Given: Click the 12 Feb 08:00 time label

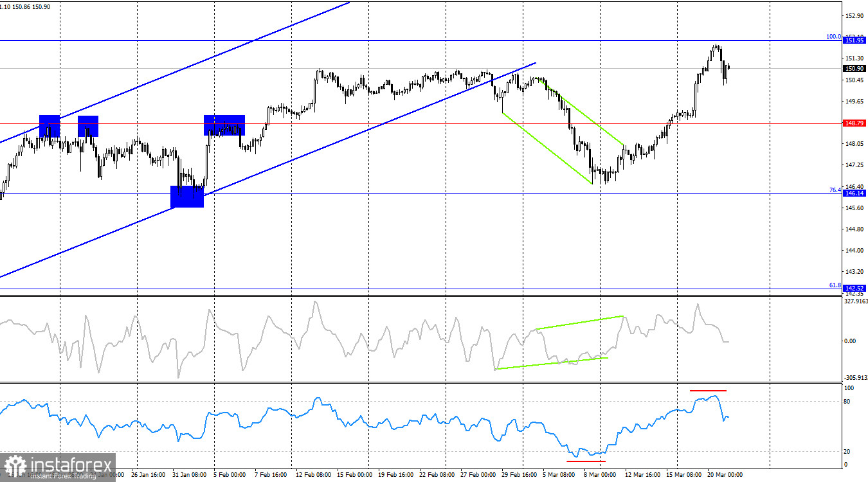Looking at the screenshot, I should pos(312,476).
